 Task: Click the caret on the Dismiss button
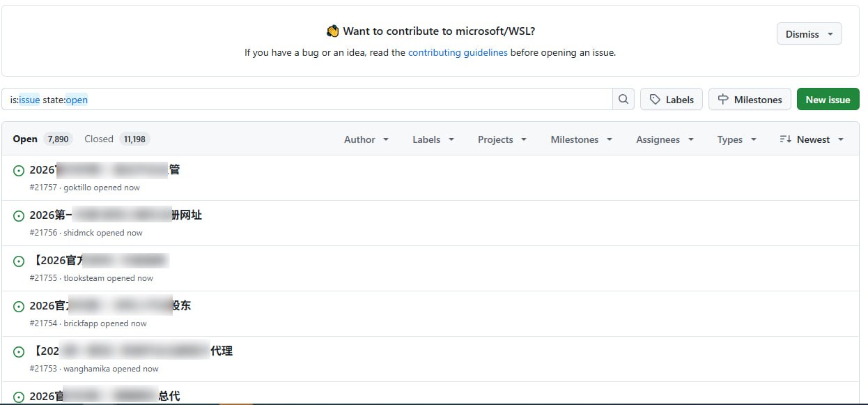[829, 33]
